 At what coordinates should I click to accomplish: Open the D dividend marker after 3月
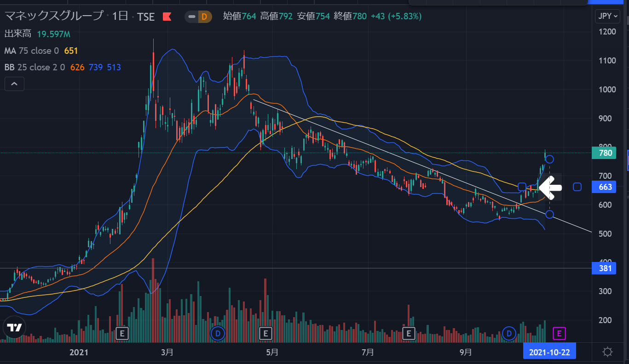click(x=218, y=333)
